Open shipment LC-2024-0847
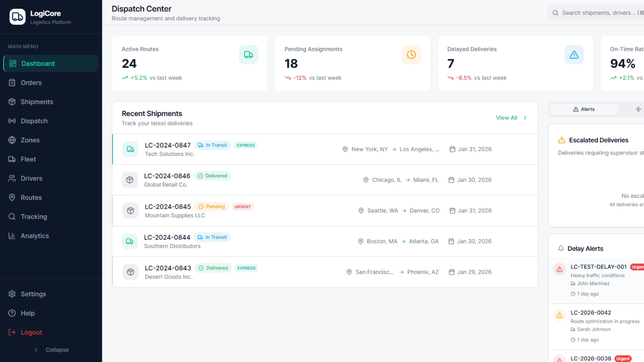Image resolution: width=644 pixels, height=362 pixels. tap(325, 149)
